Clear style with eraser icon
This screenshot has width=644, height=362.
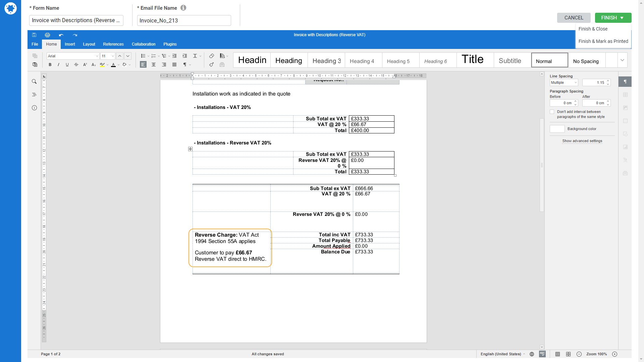211,56
